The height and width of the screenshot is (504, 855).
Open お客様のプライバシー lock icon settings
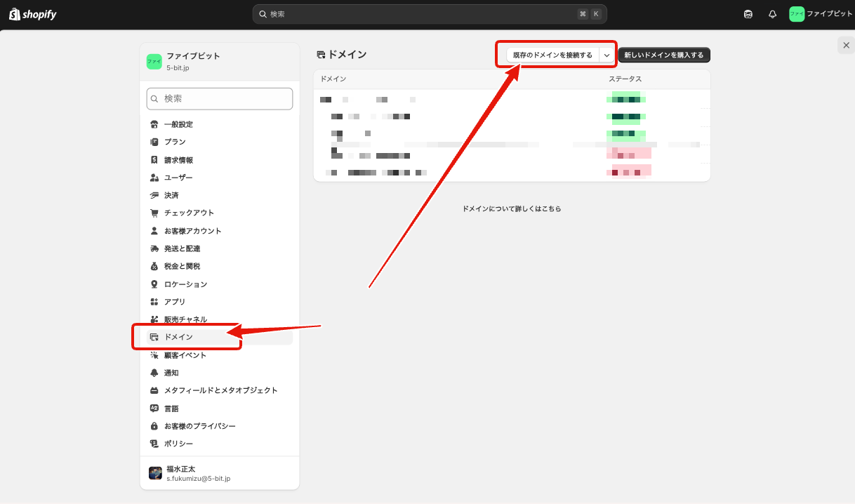click(x=154, y=425)
